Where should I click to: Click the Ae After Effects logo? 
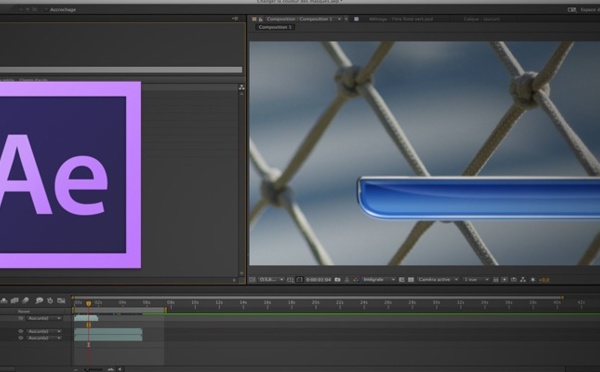(70, 175)
